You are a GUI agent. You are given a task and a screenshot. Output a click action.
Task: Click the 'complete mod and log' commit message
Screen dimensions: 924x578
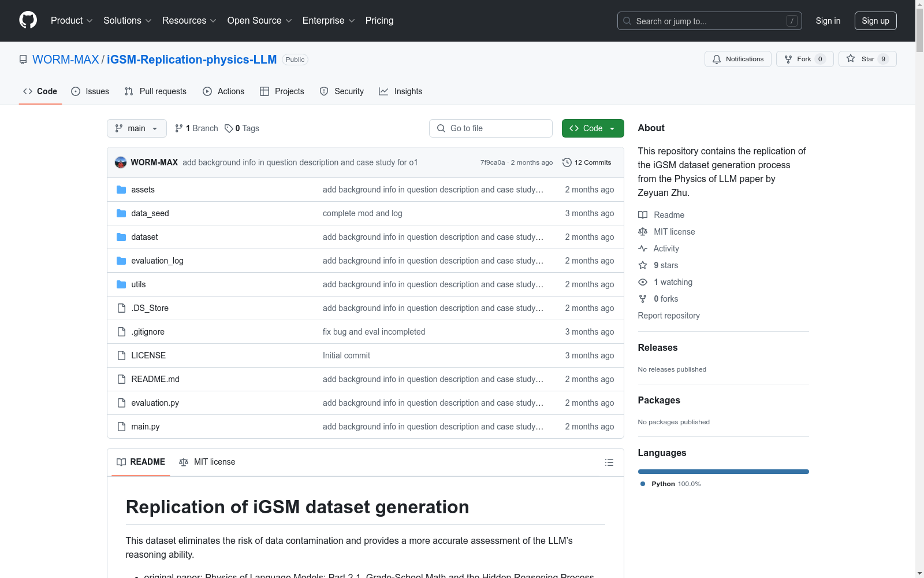(363, 213)
